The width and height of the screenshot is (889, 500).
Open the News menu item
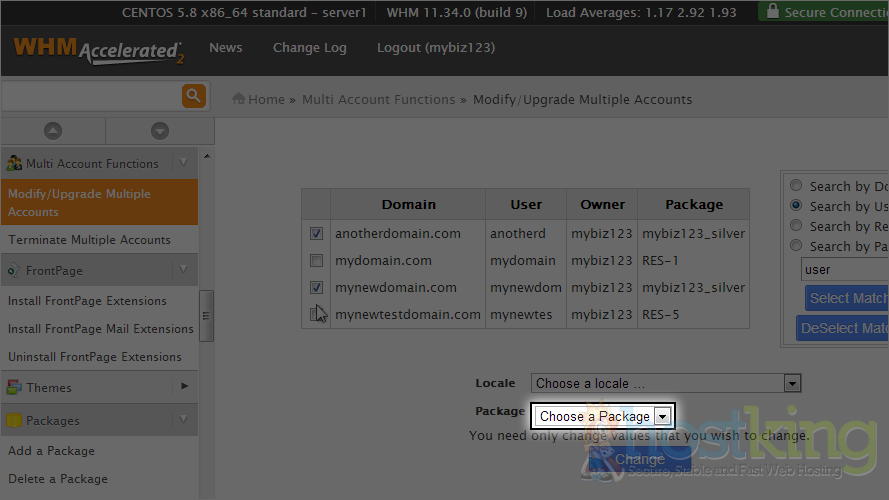tap(225, 48)
